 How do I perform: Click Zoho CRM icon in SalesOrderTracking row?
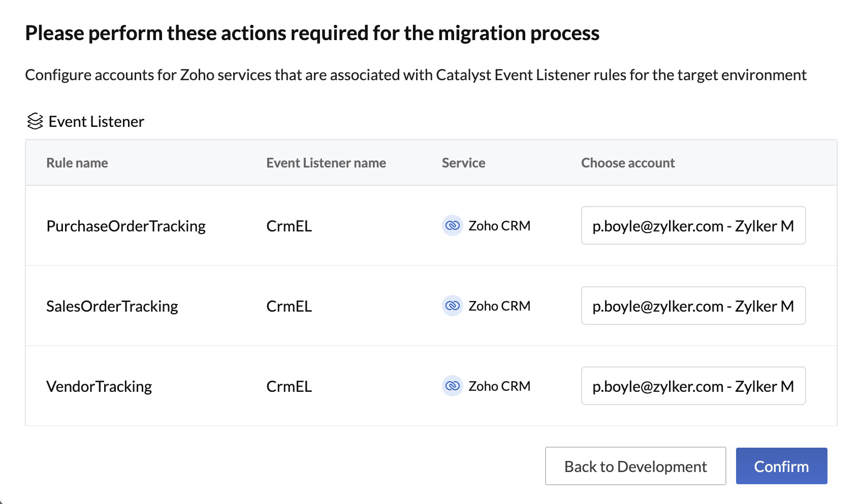452,306
